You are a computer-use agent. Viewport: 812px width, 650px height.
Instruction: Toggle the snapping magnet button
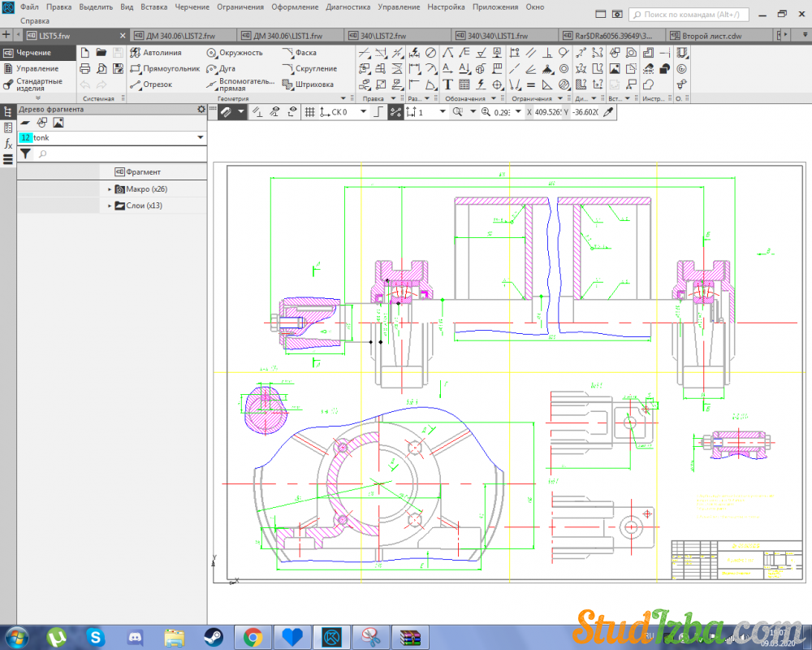pos(226,112)
